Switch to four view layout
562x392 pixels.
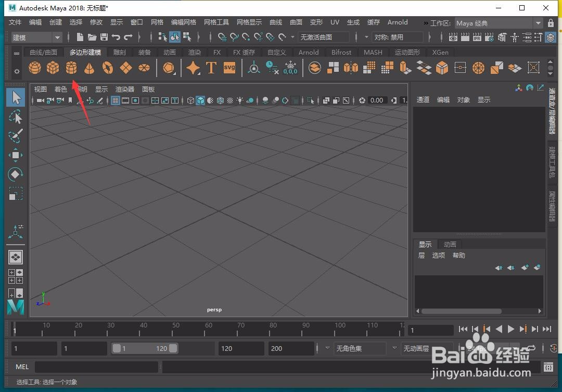[x=16, y=276]
